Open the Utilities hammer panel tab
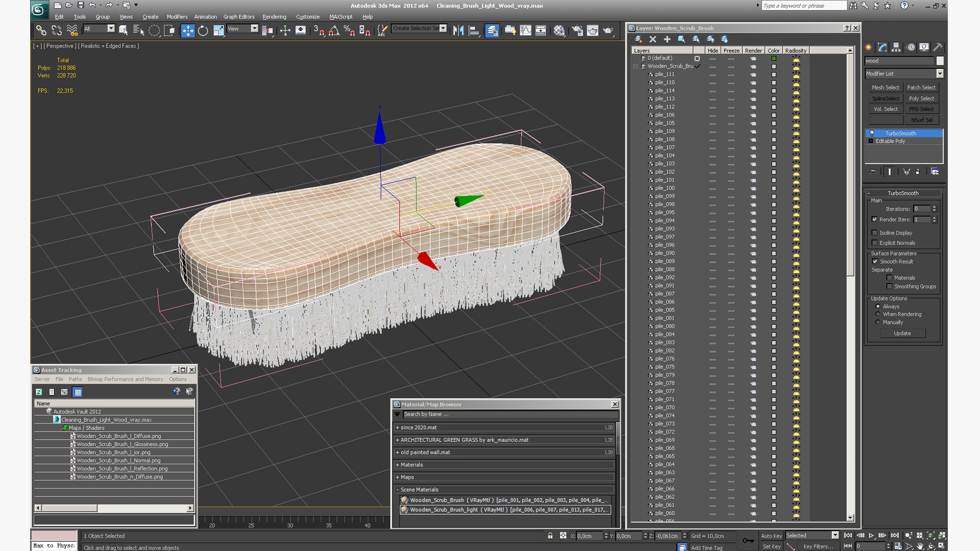The height and width of the screenshot is (551, 980). coord(938,47)
